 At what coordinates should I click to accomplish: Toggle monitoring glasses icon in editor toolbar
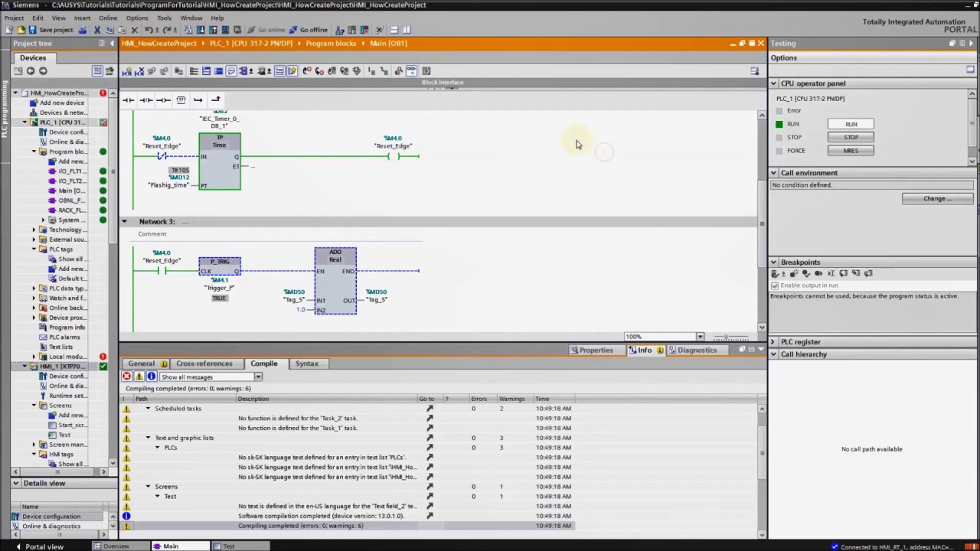(x=411, y=71)
